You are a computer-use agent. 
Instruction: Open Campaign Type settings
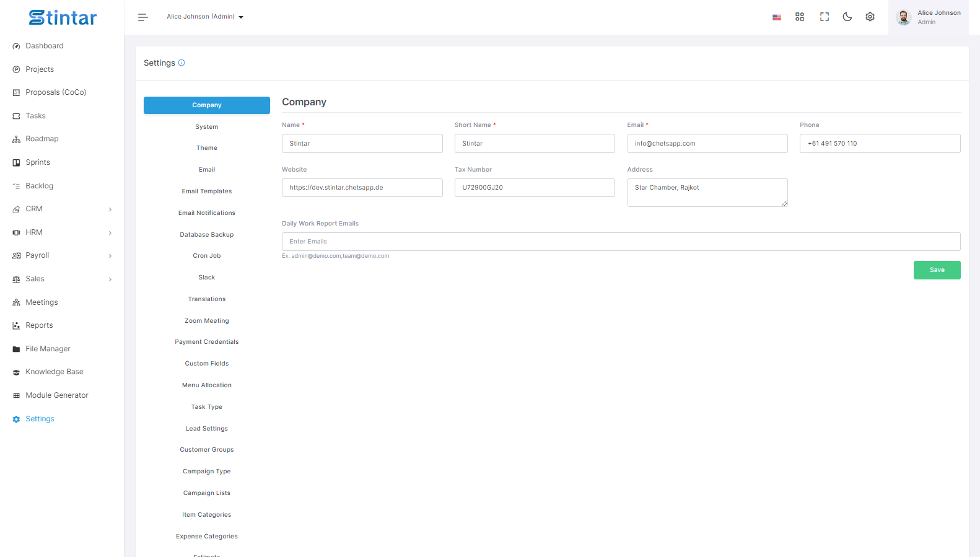[207, 471]
